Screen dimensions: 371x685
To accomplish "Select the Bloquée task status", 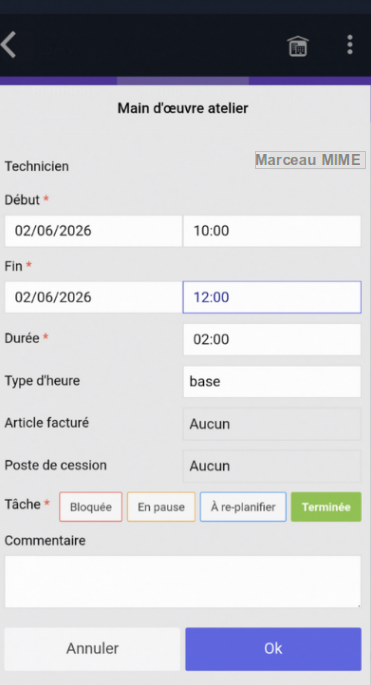I will pyautogui.click(x=91, y=507).
